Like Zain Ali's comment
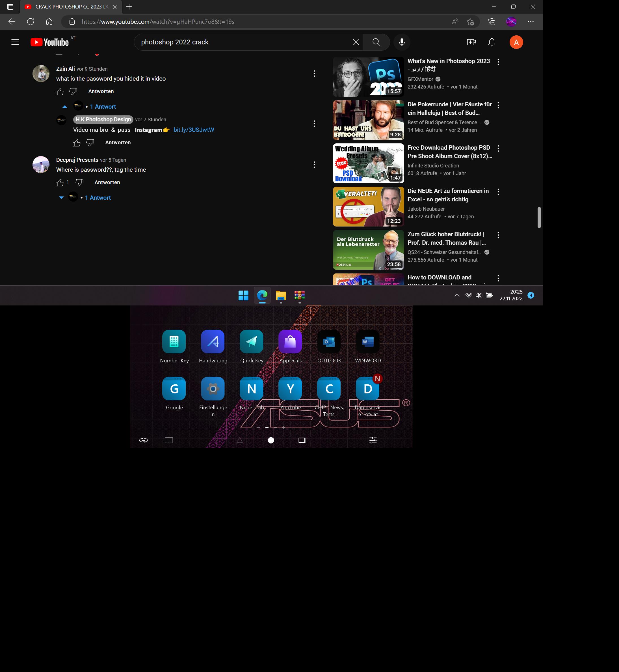The image size is (619, 672). (x=60, y=92)
